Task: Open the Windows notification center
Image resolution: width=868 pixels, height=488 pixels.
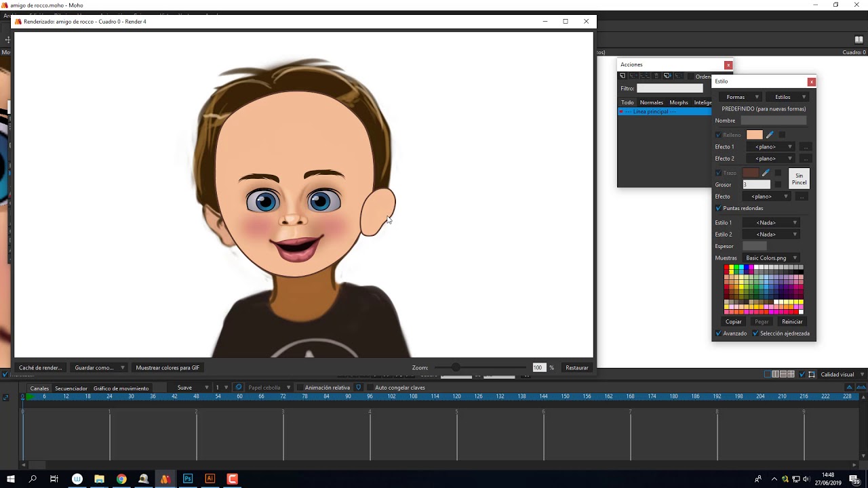Action: [854, 479]
